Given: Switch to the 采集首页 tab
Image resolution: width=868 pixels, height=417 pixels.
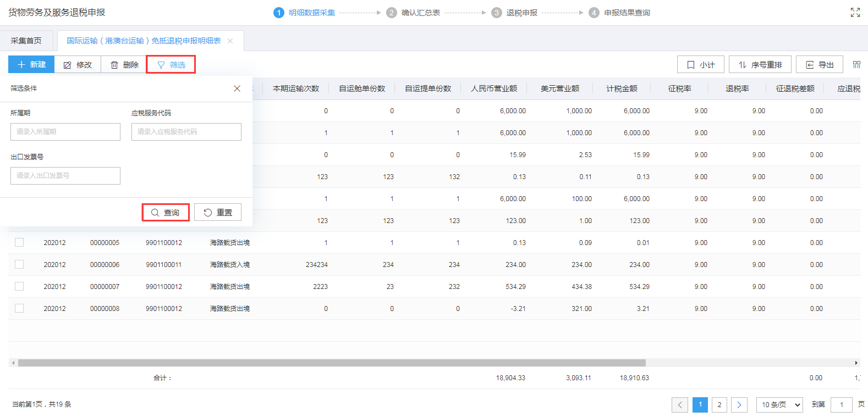Looking at the screenshot, I should click(x=26, y=41).
